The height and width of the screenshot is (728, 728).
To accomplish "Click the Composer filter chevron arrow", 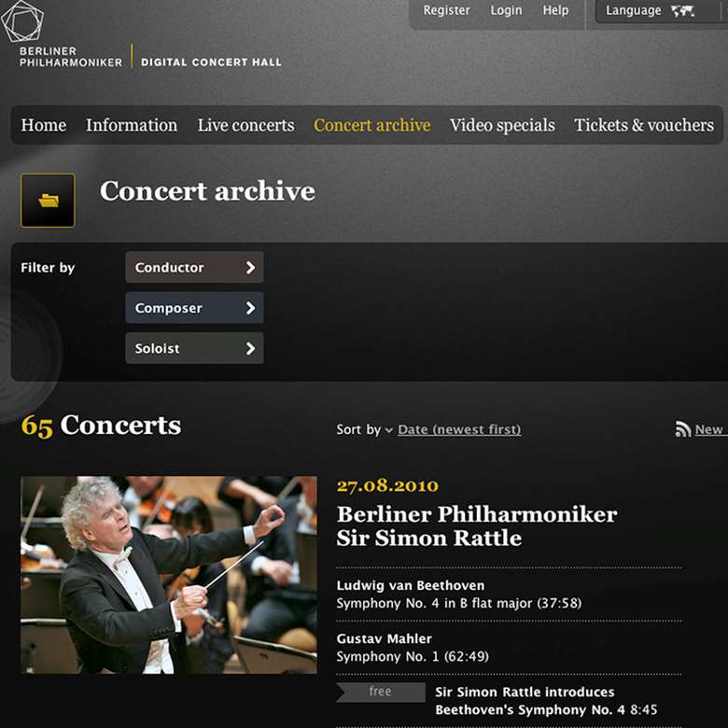I will click(250, 308).
